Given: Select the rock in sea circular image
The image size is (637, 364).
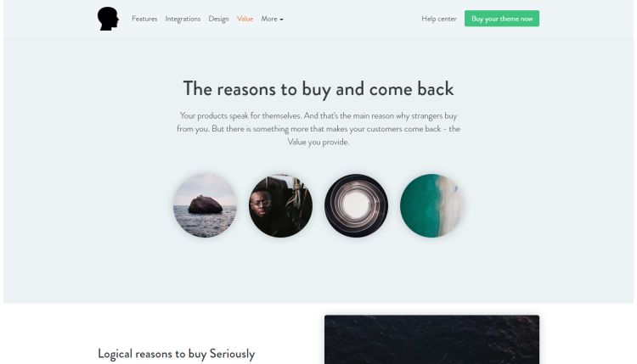Looking at the screenshot, I should pyautogui.click(x=206, y=205).
